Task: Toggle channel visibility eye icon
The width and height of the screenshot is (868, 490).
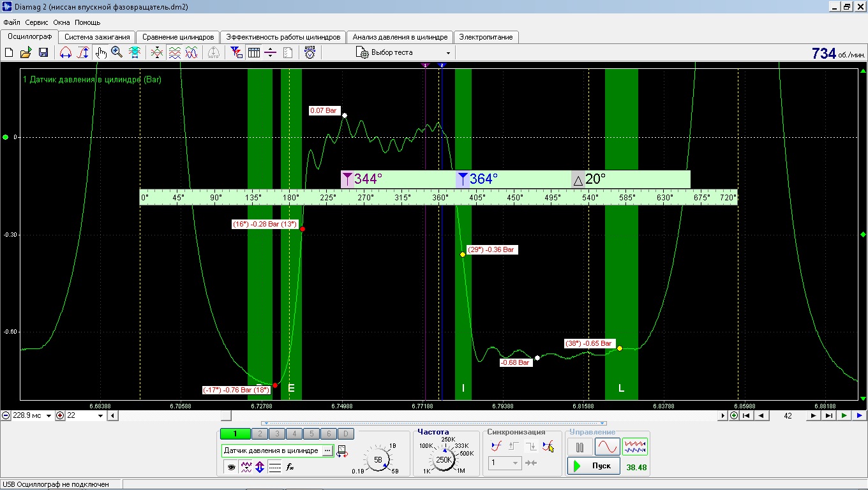Action: coord(231,467)
